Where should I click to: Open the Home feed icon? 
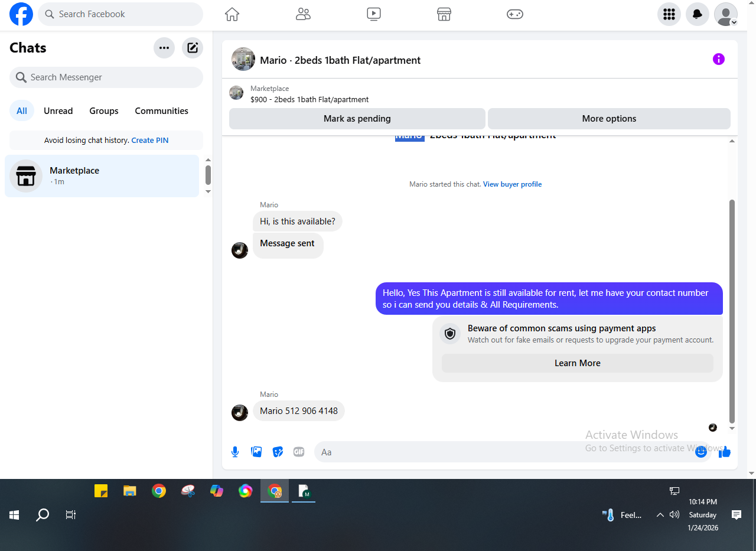232,14
